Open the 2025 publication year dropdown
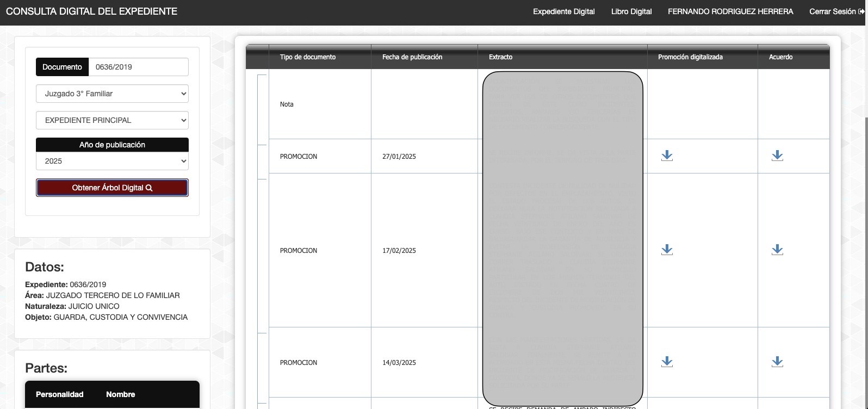Screen dimensions: 868x409 112,161
